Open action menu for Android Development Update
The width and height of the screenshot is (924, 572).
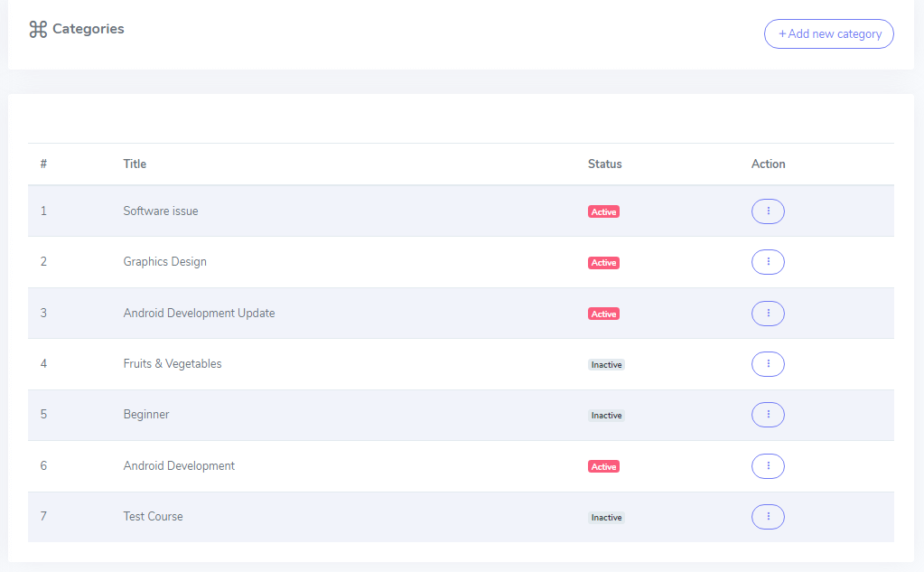pyautogui.click(x=768, y=314)
